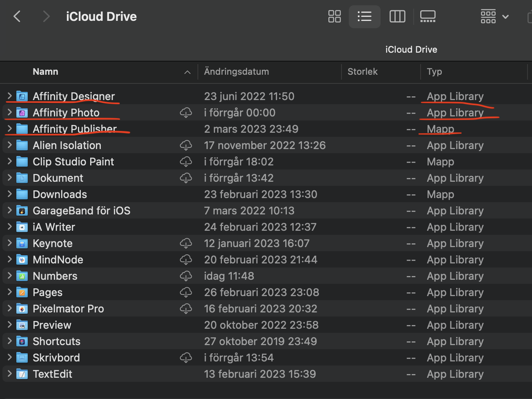Go forward with the right chevron button
This screenshot has height=399, width=532.
(46, 17)
